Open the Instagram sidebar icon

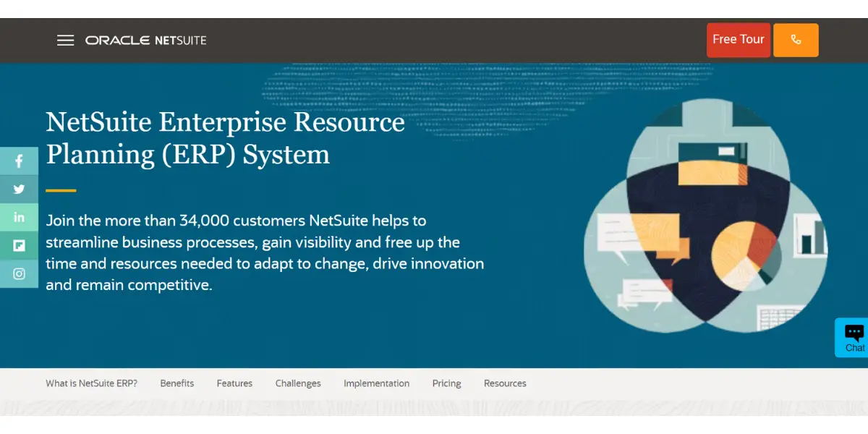[19, 274]
